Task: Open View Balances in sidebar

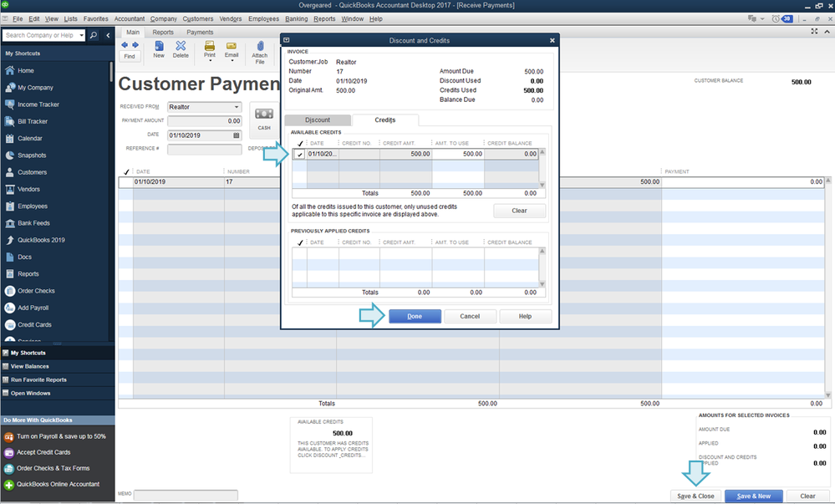Action: coord(30,367)
